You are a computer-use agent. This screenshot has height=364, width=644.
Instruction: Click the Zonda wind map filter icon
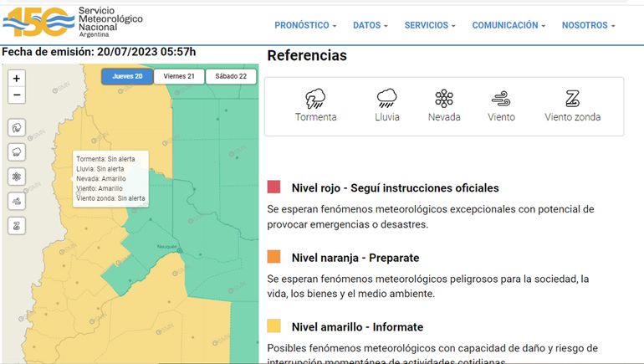coord(17,226)
